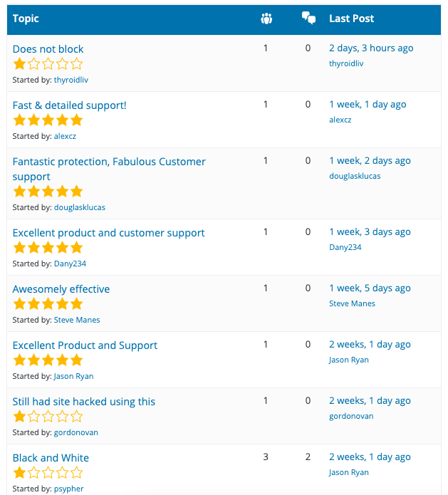This screenshot has height=495, width=448.
Task: Click the star rating under 'Still had site hacked'
Action: [x=48, y=417]
